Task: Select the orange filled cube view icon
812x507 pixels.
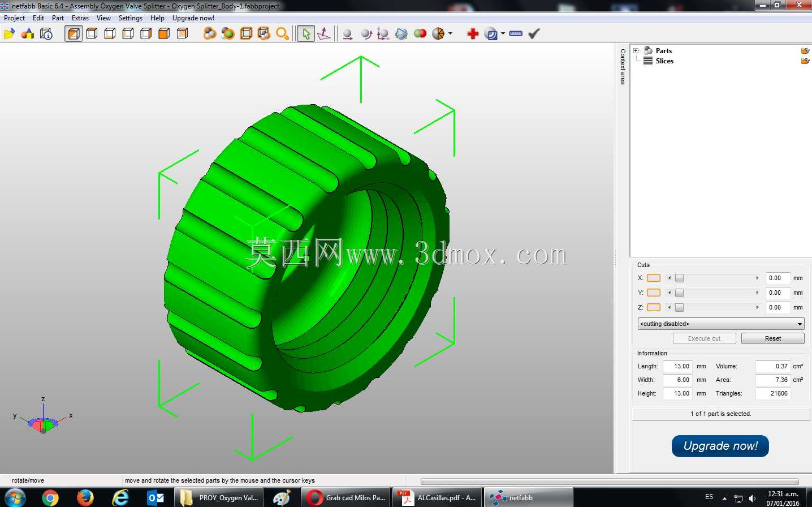Action: (x=164, y=34)
